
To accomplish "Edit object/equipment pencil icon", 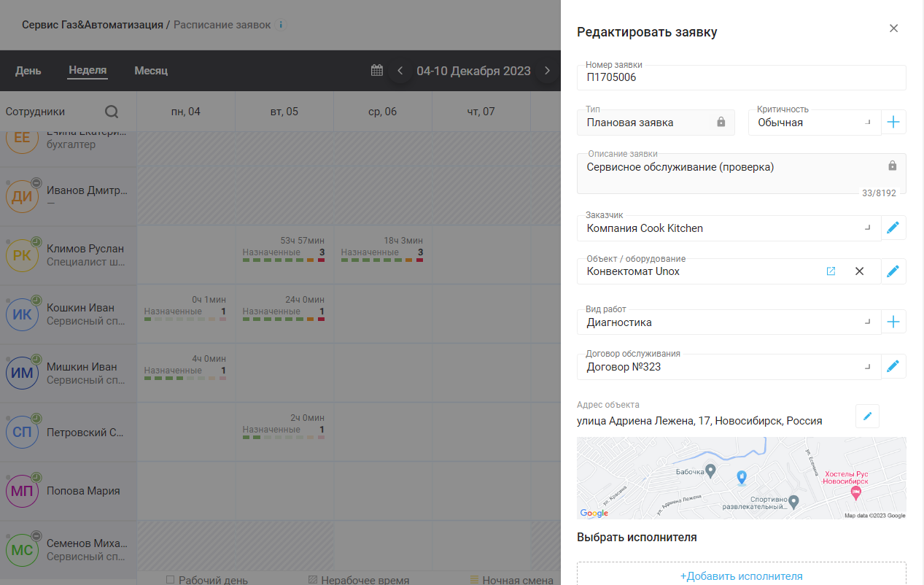I will click(893, 271).
